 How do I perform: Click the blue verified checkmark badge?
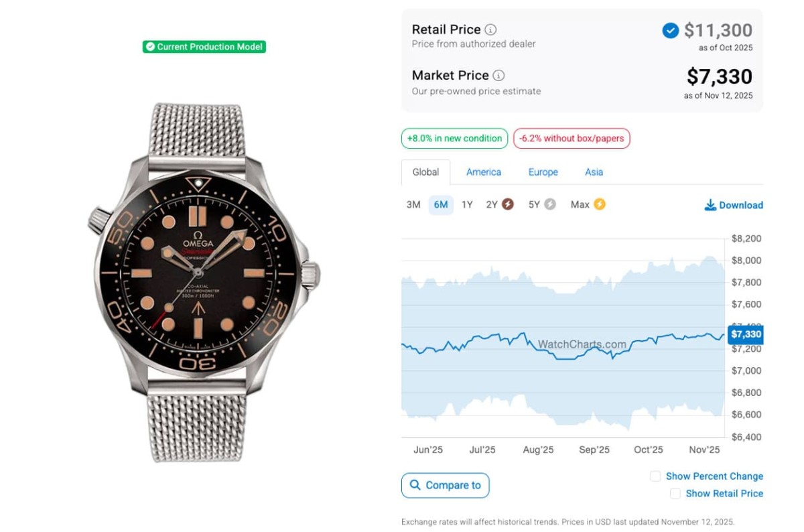[670, 31]
